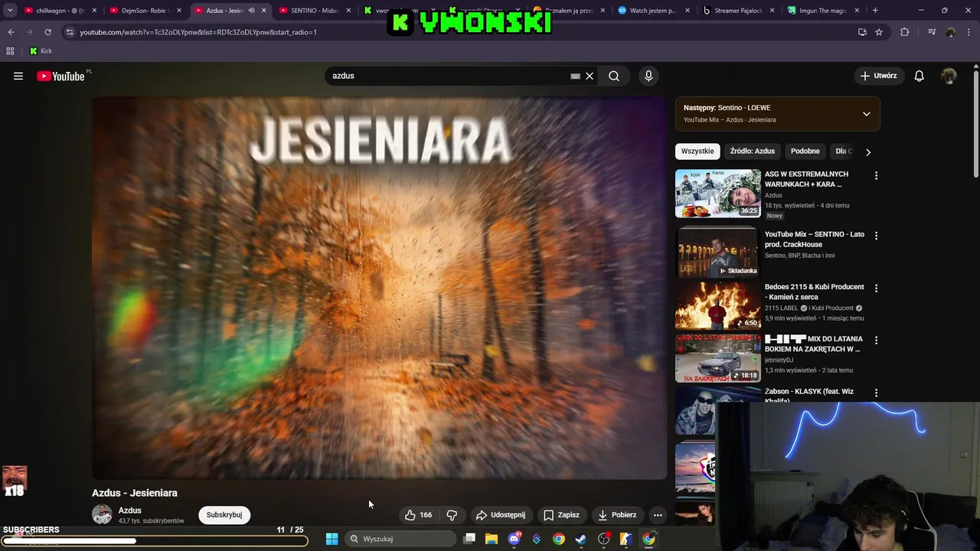This screenshot has height=551, width=980.
Task: Open more actions menu under the video
Action: 658,515
